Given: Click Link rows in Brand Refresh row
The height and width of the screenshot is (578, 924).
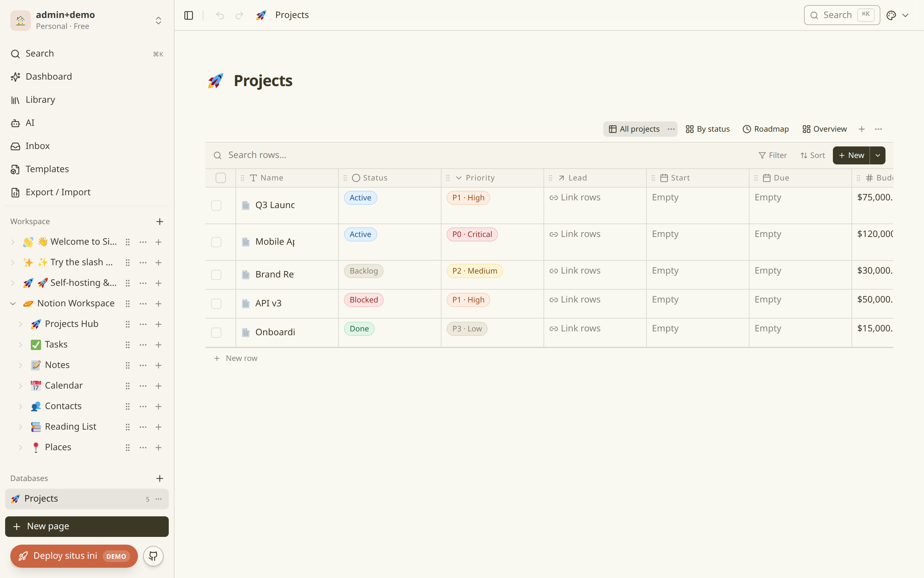Looking at the screenshot, I should click(575, 271).
